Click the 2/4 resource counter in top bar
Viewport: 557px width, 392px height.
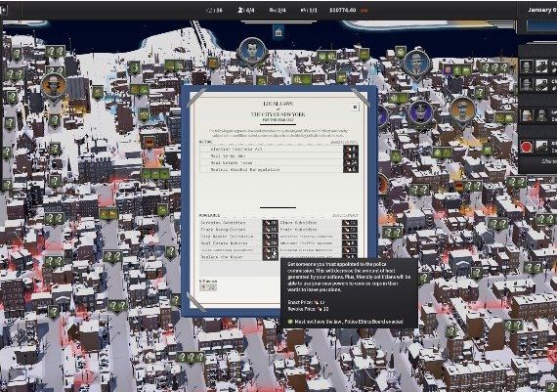point(278,10)
